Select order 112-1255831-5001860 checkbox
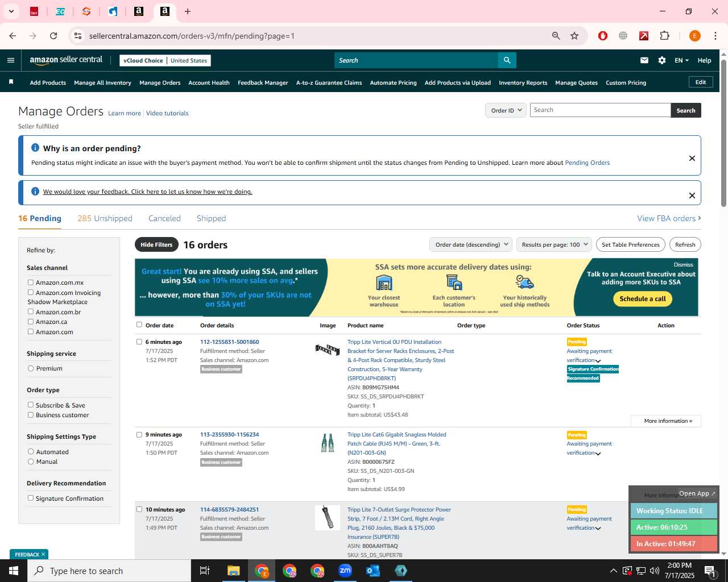Screen dimensions: 728x582 [139, 342]
